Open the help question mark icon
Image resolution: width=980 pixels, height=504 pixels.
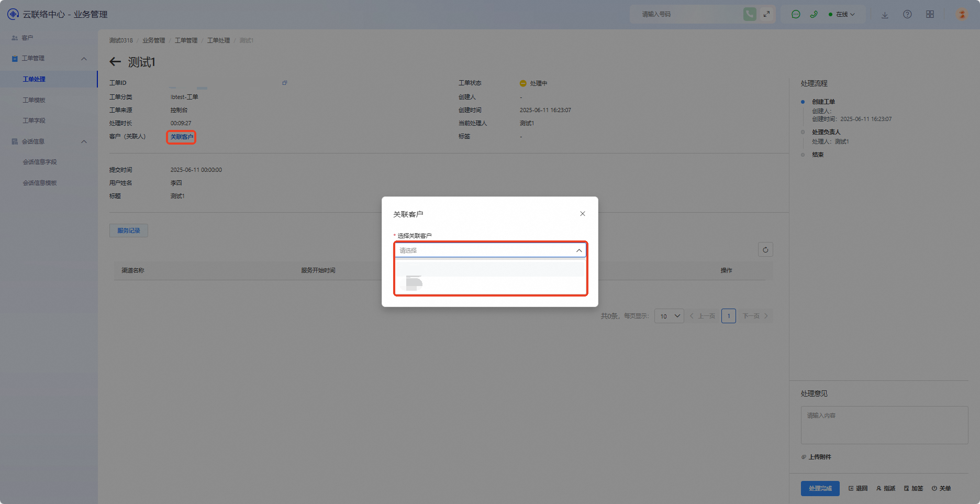click(907, 14)
